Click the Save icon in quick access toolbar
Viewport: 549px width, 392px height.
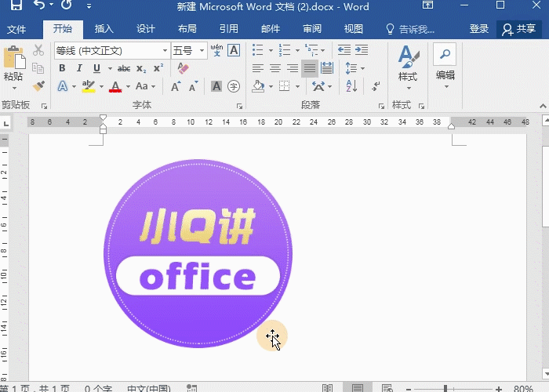[16, 5]
